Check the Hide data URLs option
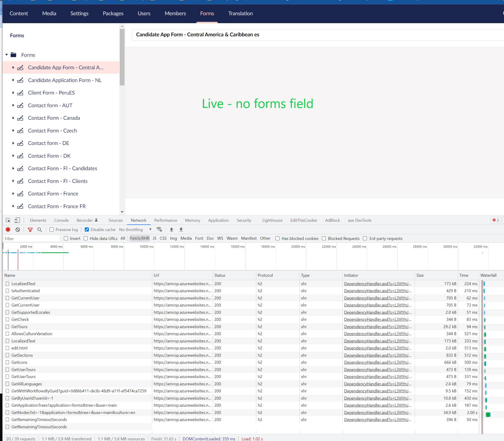504x441 pixels. click(x=86, y=239)
